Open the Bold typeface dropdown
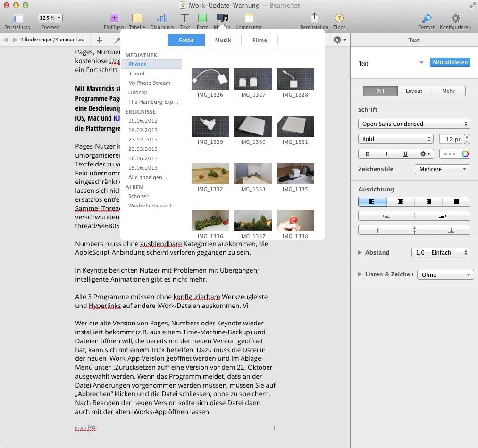 (x=396, y=139)
